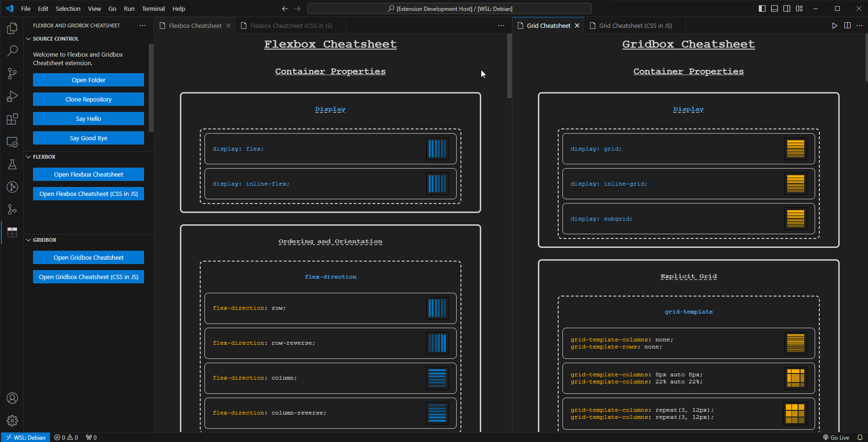Open More Actions for the Flexbox editor group
The height and width of the screenshot is (442, 868).
tap(501, 25)
